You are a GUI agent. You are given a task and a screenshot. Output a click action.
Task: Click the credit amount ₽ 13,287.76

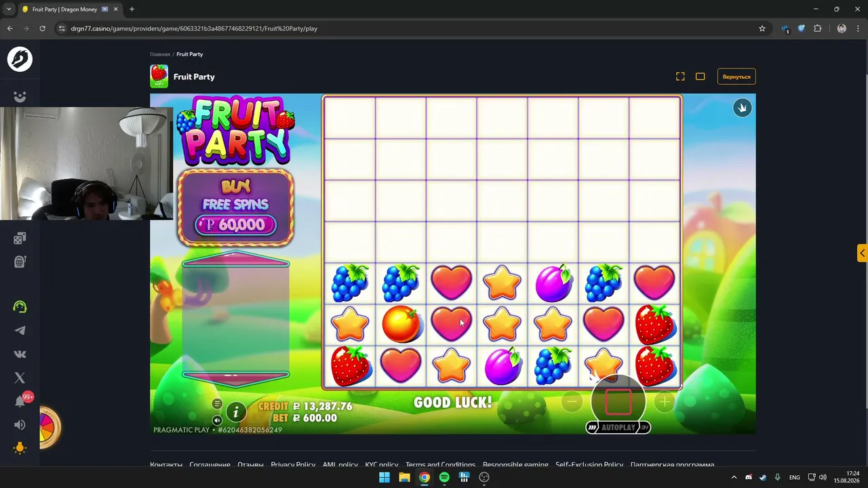click(322, 407)
